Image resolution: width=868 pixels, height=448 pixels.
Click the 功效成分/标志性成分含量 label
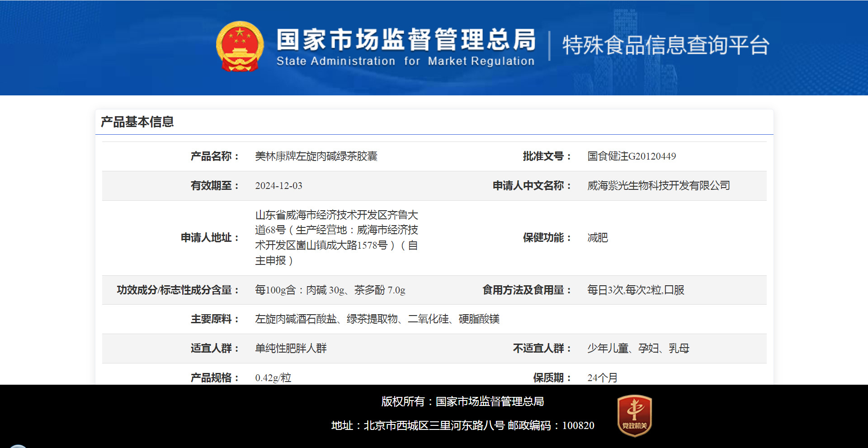[178, 290]
